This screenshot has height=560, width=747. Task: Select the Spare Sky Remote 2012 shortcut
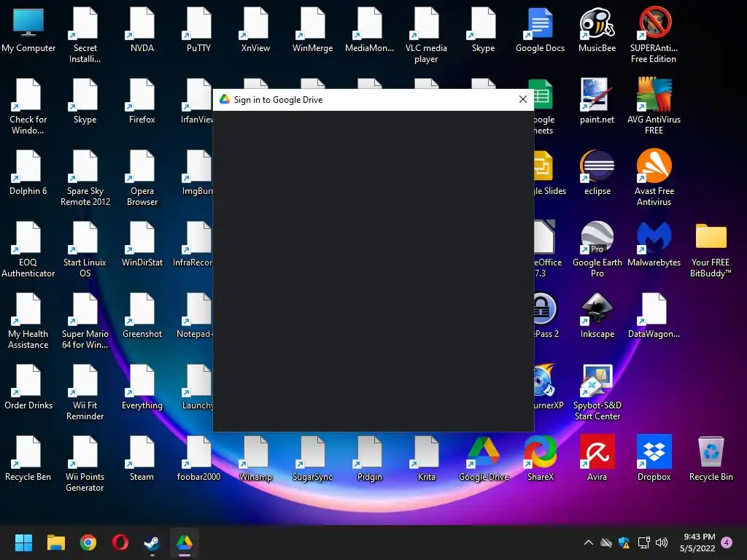point(85,178)
